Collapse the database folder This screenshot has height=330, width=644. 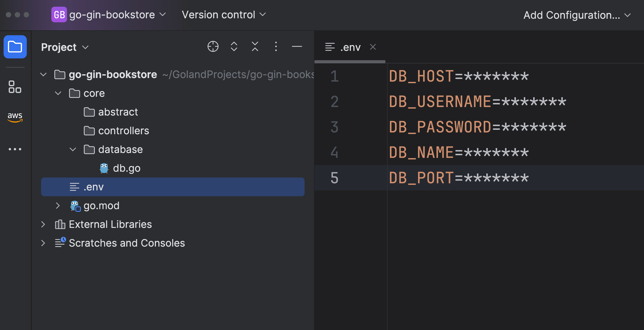click(73, 150)
